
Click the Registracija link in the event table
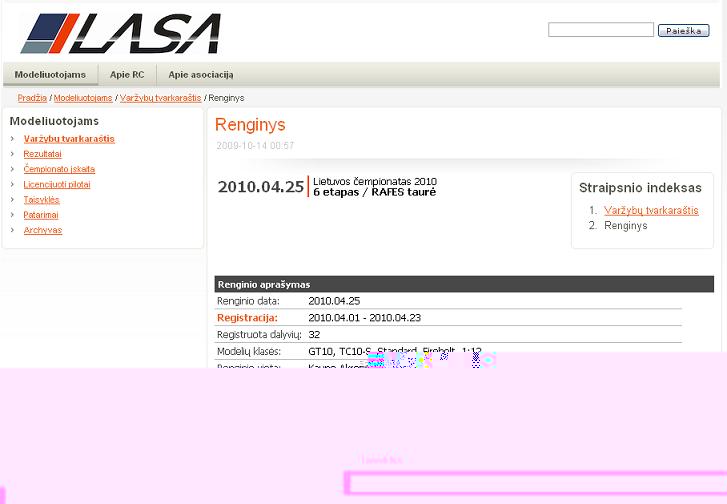[x=247, y=317]
